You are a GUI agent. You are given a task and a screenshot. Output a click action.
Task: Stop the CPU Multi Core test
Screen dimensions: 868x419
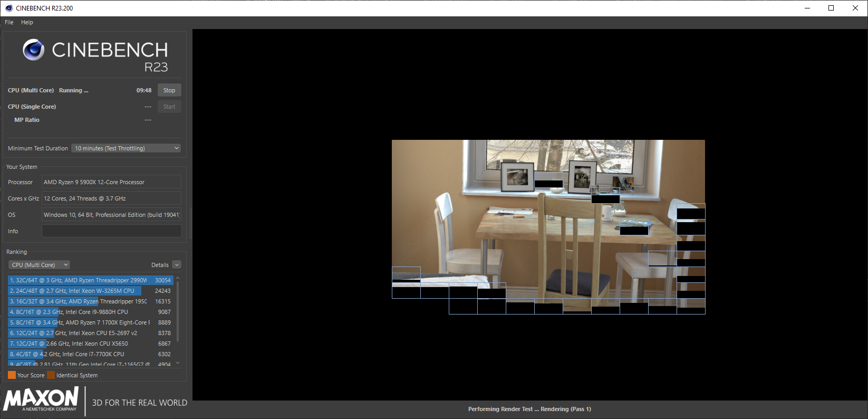(x=169, y=90)
